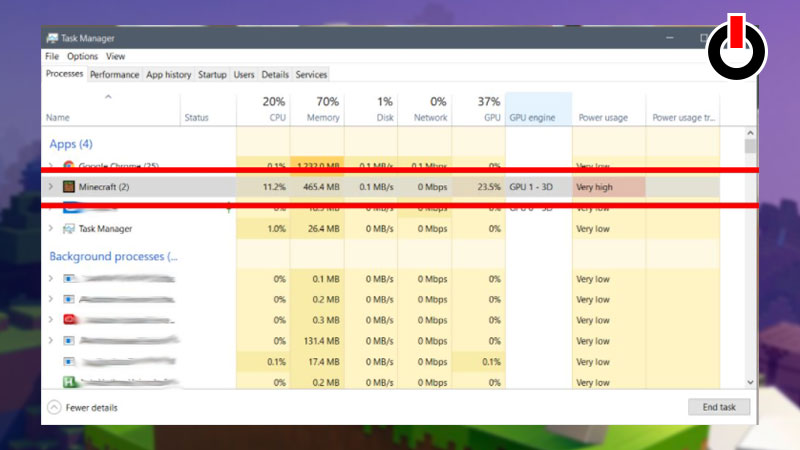Expand the background process using 0.1 MB
Viewport: 800px width, 450px height.
51,279
